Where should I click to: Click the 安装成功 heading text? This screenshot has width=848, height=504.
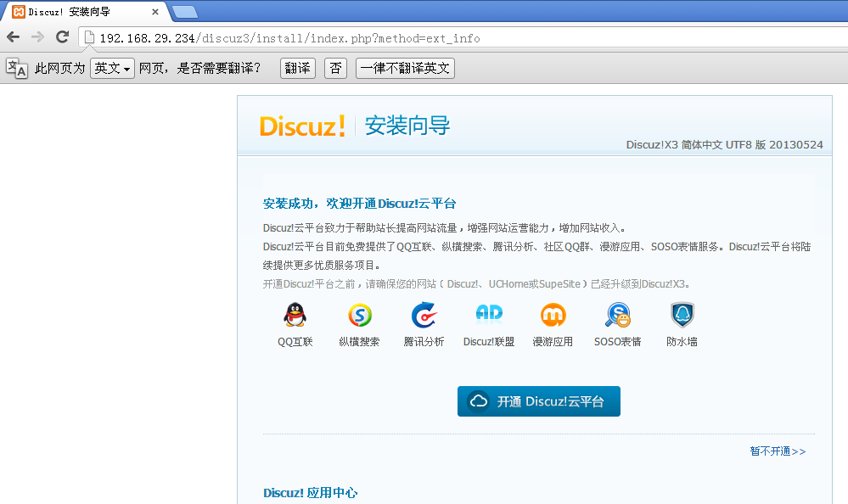click(359, 204)
